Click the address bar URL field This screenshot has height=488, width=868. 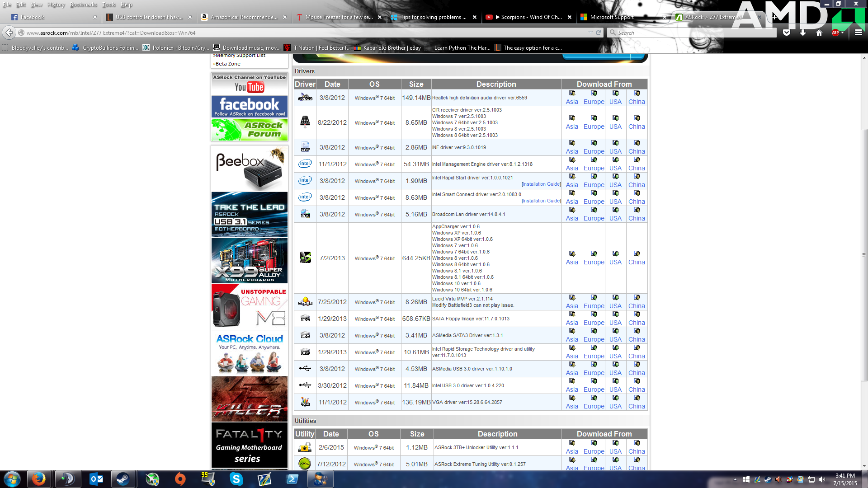click(303, 33)
